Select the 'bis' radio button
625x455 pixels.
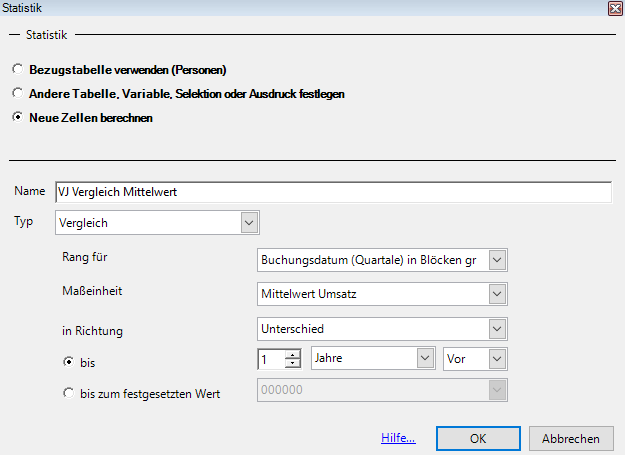pos(69,362)
